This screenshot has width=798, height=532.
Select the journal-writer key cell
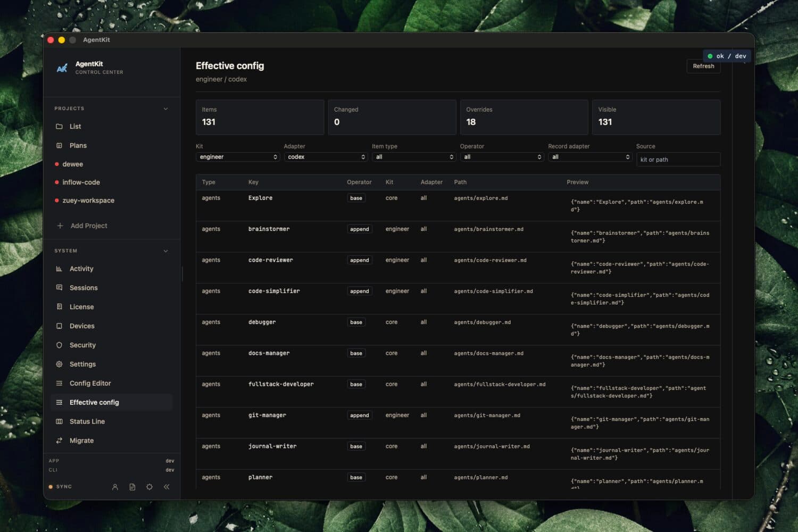pyautogui.click(x=272, y=446)
